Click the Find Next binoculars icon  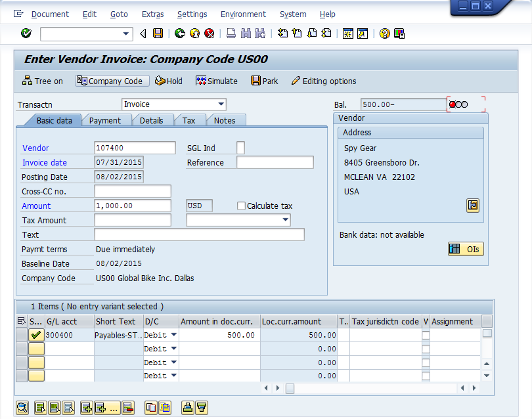260,33
